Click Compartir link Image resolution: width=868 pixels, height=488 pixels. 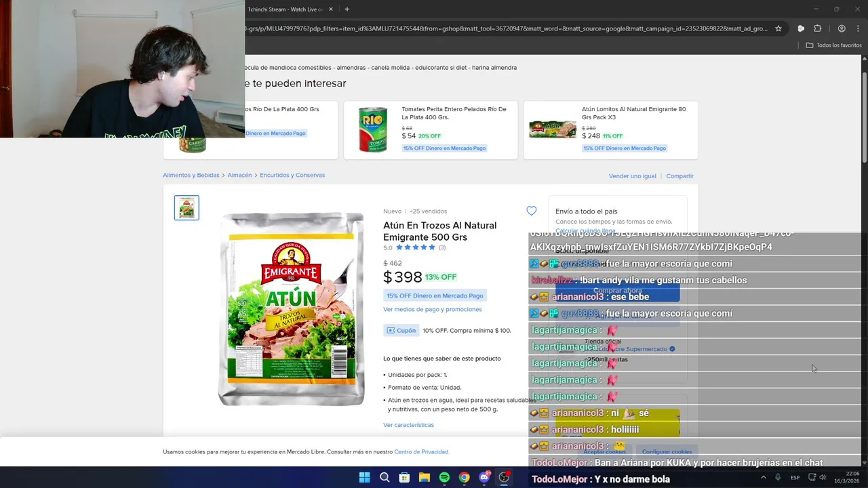point(679,176)
